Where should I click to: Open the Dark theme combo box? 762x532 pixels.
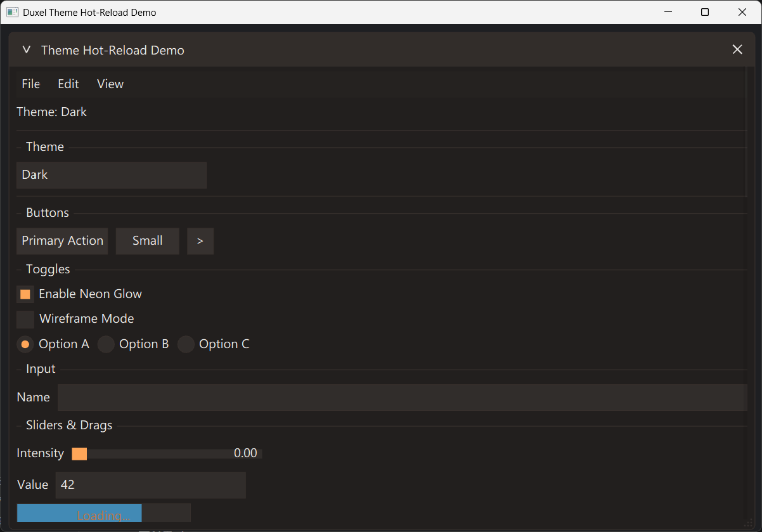point(112,175)
